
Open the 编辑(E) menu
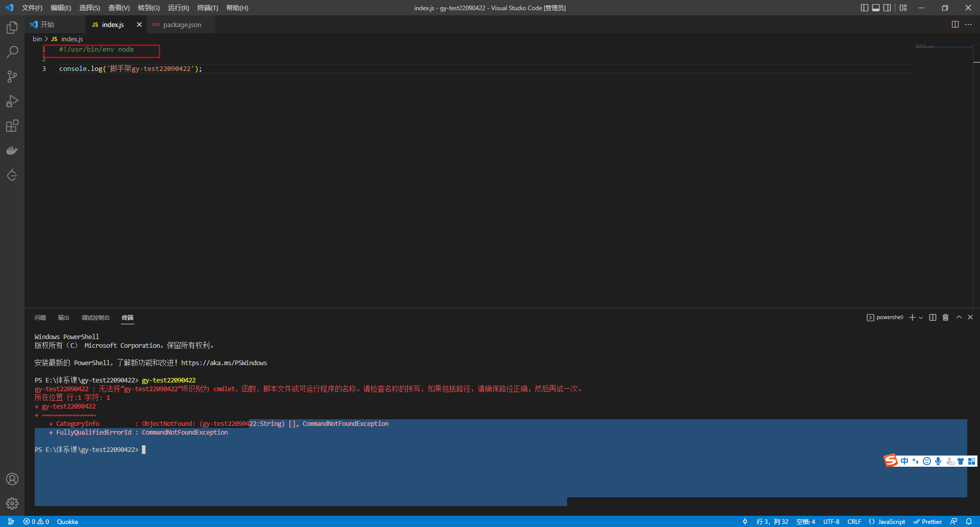coord(61,8)
